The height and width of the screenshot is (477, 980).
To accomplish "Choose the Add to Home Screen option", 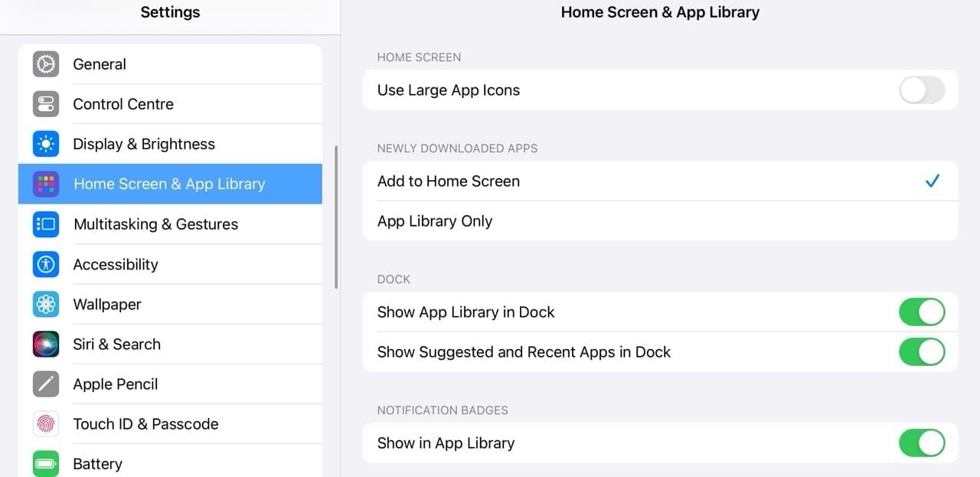I will (x=448, y=181).
